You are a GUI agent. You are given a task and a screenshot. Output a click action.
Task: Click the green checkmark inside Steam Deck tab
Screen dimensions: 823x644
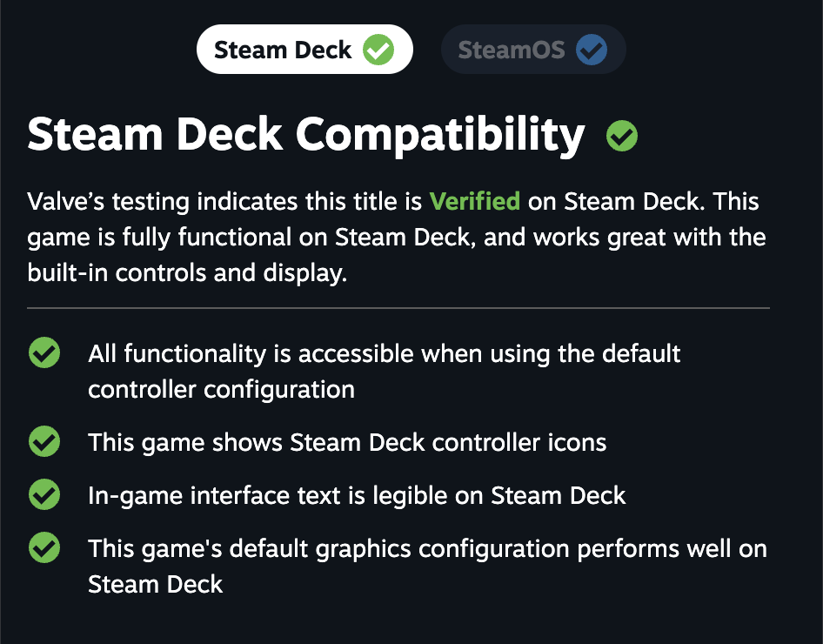coord(378,50)
